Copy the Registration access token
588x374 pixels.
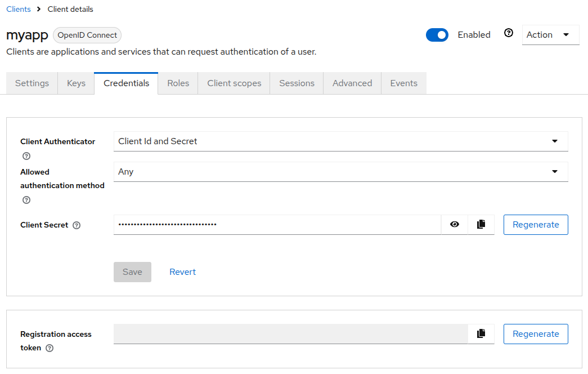tap(481, 333)
